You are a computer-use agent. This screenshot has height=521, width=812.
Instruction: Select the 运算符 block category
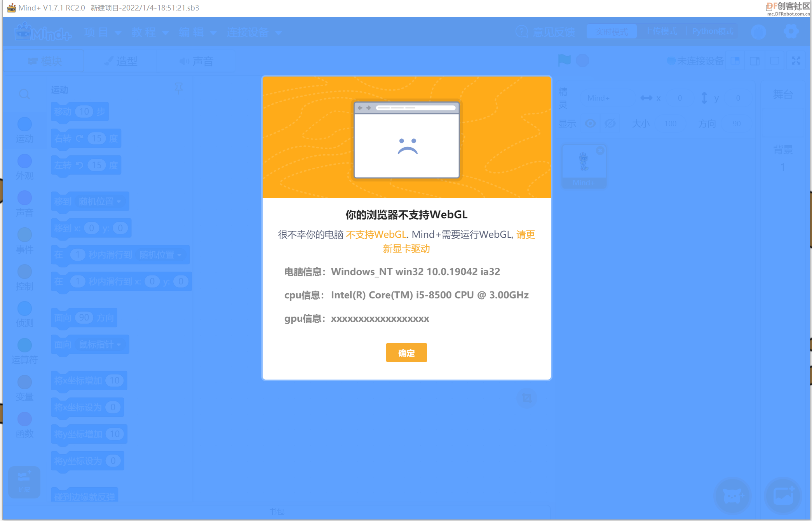tap(24, 352)
